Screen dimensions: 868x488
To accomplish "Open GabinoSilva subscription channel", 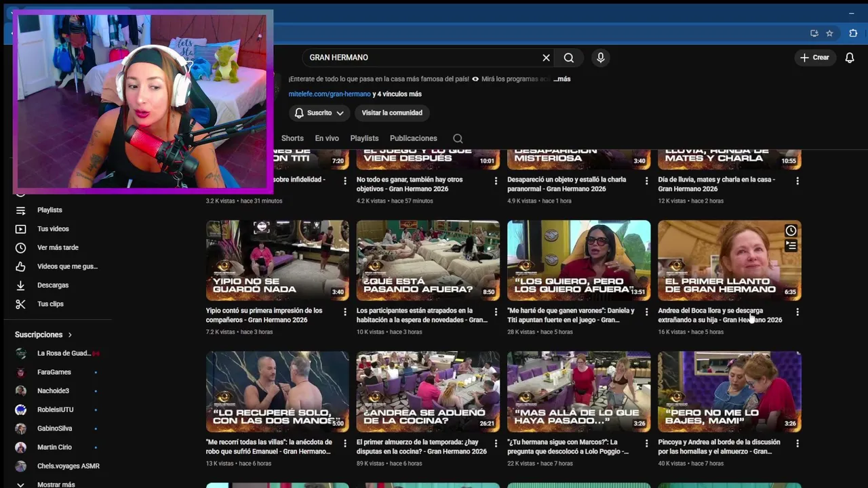I will [x=54, y=428].
